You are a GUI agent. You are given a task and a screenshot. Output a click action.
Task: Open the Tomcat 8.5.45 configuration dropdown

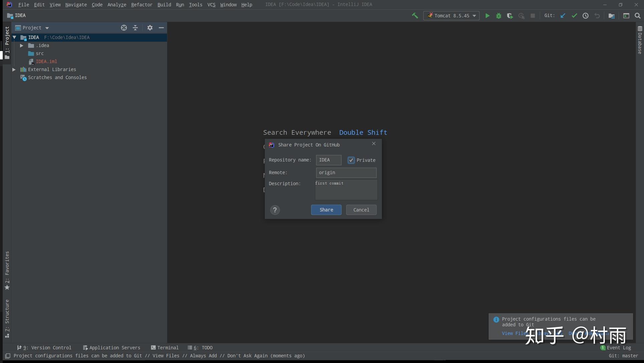(x=475, y=16)
